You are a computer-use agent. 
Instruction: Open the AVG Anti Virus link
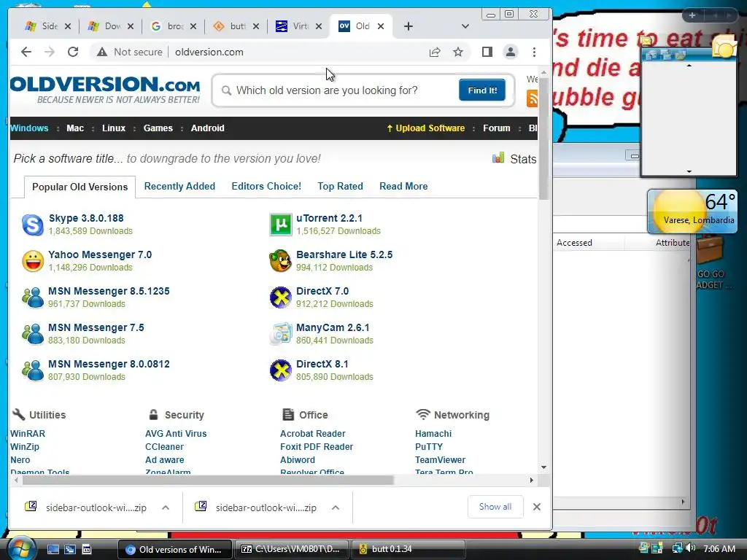click(x=176, y=434)
